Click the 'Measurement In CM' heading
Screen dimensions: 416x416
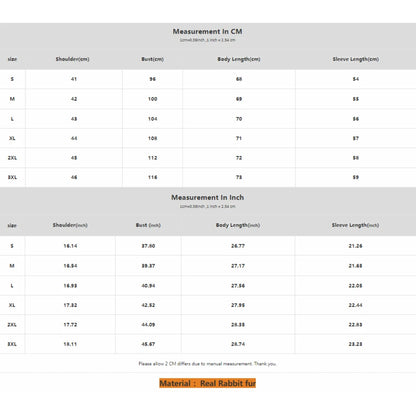click(x=207, y=32)
